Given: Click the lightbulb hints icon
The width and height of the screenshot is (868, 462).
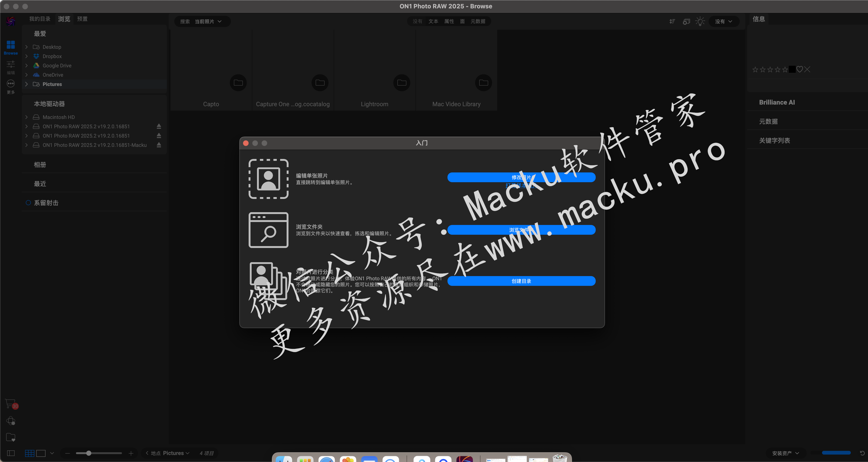Looking at the screenshot, I should (x=700, y=22).
